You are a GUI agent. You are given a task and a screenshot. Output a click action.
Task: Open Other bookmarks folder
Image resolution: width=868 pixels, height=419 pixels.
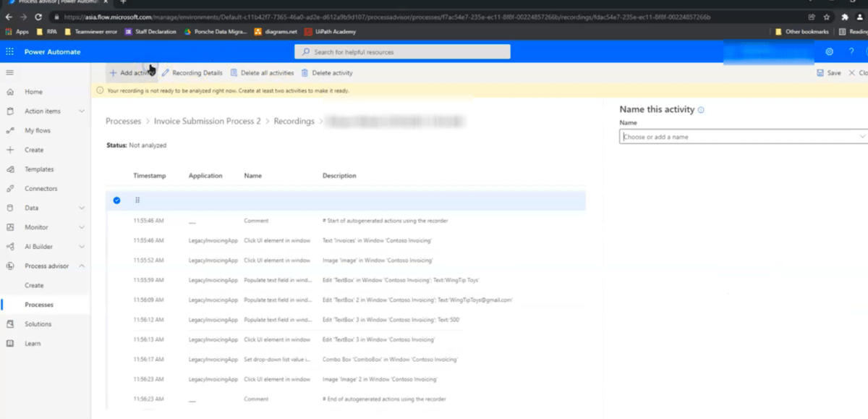click(x=801, y=31)
